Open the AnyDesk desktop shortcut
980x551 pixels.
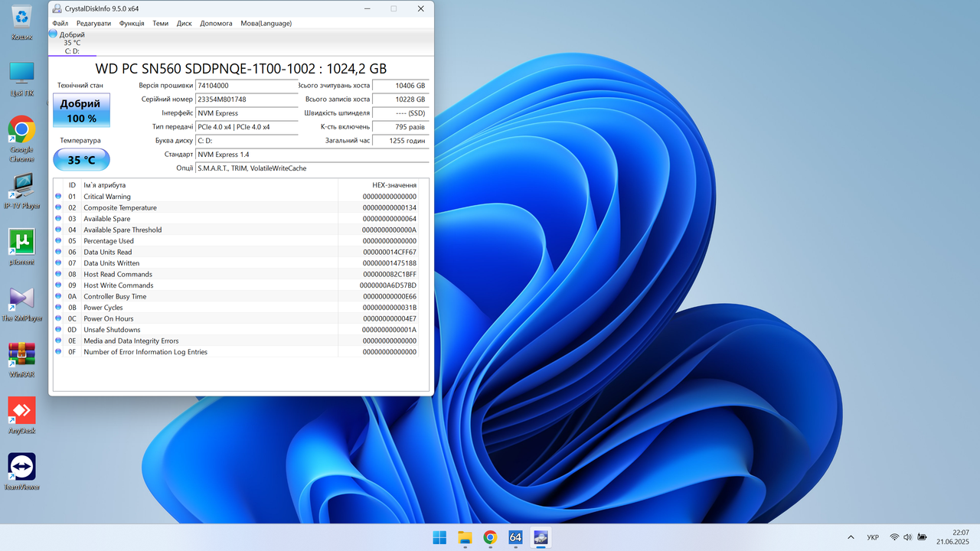[21, 416]
